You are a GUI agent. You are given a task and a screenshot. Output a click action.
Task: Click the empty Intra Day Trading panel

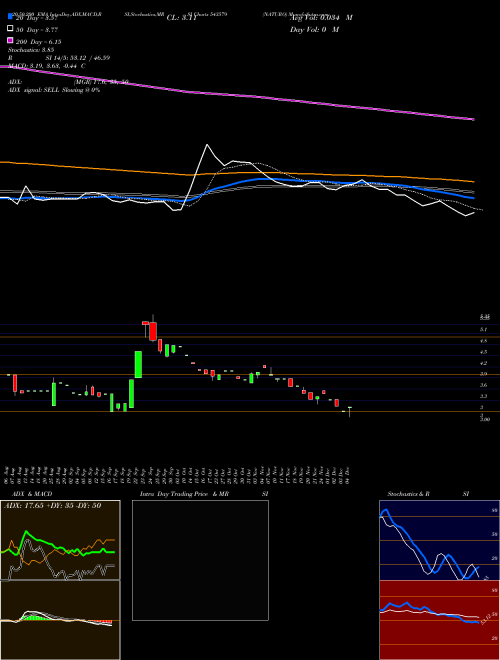tap(200, 560)
